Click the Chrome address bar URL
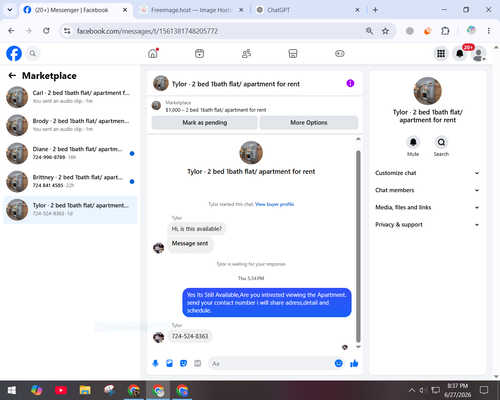This screenshot has height=400, width=500. (x=147, y=31)
